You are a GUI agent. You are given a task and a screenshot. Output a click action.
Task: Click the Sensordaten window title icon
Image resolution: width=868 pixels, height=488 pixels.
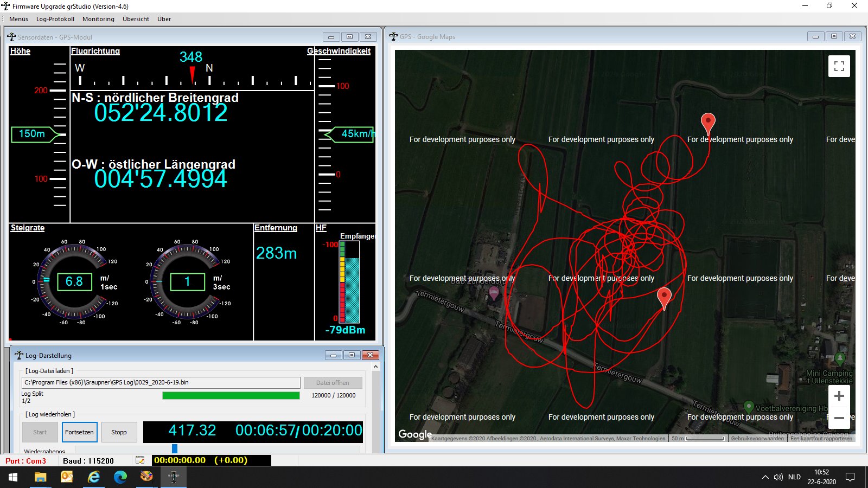[11, 37]
